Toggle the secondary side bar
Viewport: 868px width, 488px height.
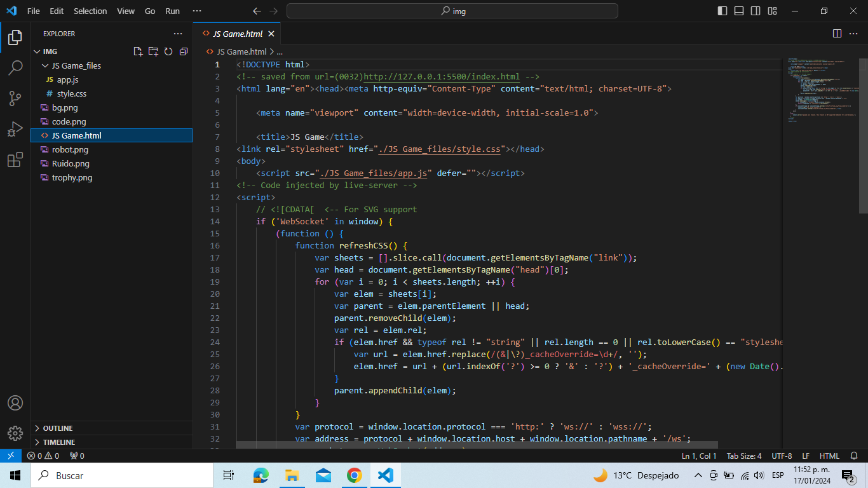click(x=756, y=11)
